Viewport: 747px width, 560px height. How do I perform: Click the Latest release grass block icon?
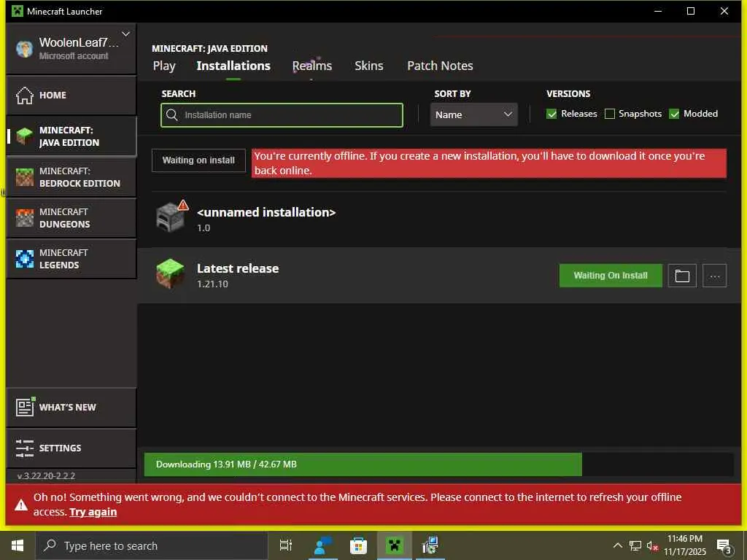pos(170,274)
